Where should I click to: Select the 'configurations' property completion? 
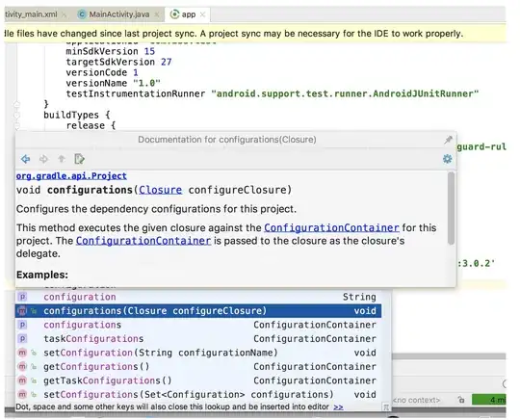pos(198,325)
